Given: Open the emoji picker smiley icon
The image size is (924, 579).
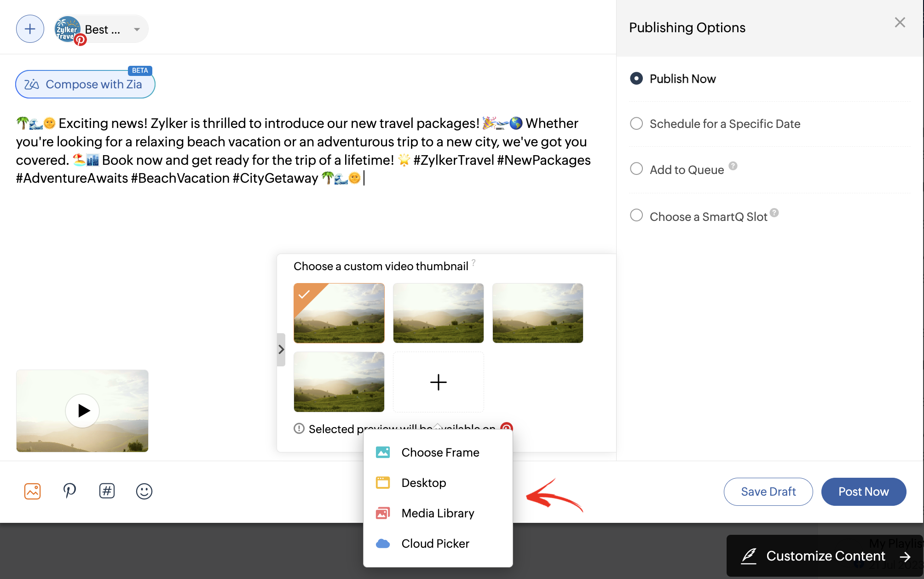Looking at the screenshot, I should click(144, 491).
